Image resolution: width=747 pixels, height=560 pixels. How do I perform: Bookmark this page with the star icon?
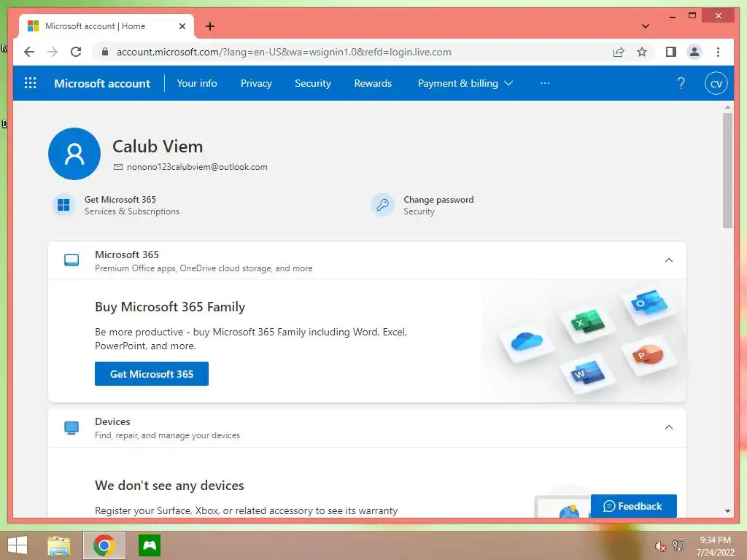pos(642,52)
